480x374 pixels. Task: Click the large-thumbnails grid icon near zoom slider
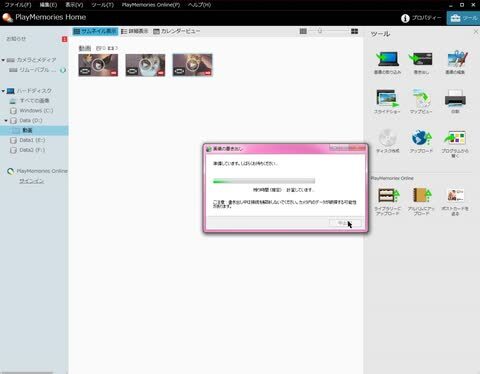coord(354,31)
